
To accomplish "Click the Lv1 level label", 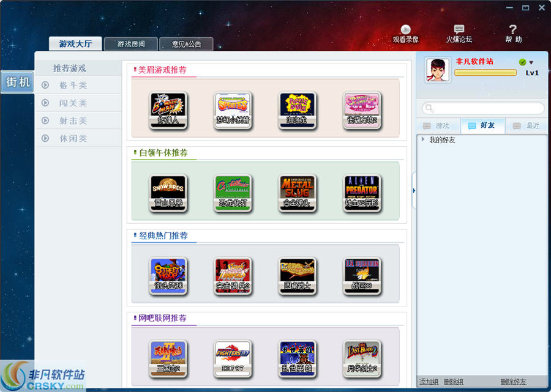I will point(532,73).
